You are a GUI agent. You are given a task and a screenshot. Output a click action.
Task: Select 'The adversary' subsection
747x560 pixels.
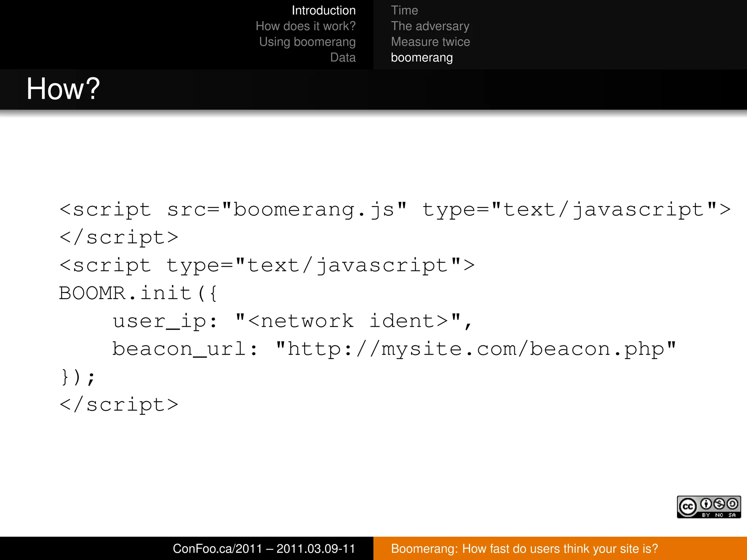[430, 26]
